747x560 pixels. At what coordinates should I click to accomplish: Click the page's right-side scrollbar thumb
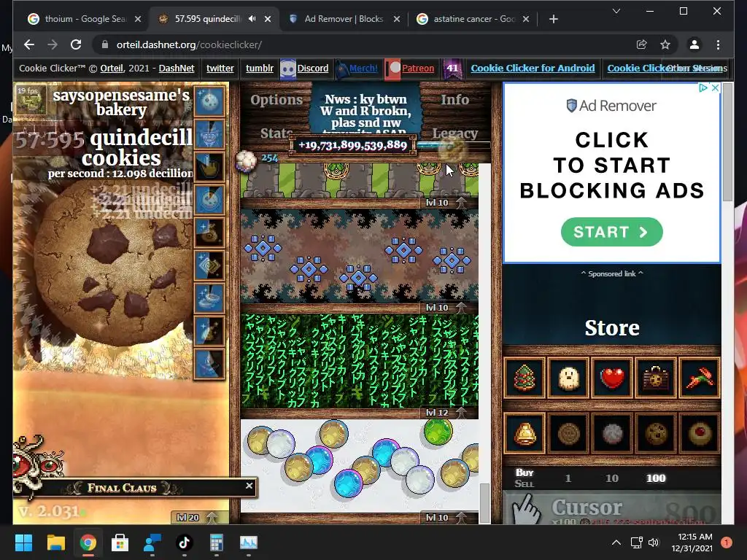point(727,142)
